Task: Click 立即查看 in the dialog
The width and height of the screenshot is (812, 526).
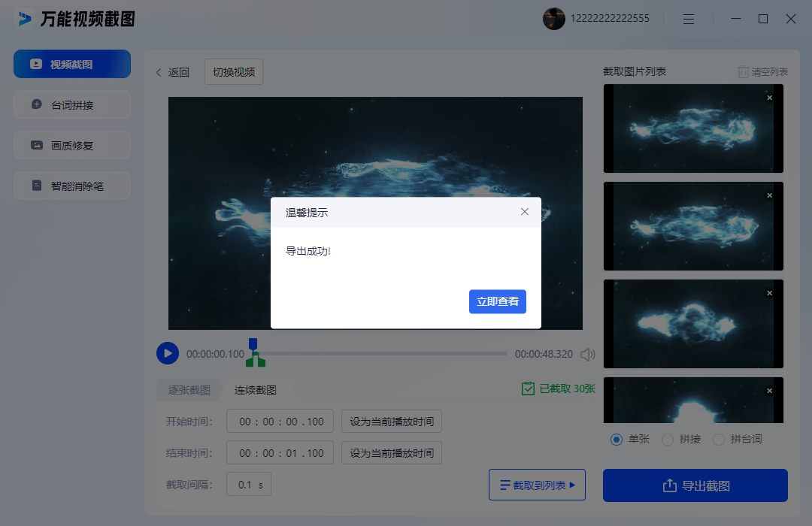Action: (x=498, y=301)
